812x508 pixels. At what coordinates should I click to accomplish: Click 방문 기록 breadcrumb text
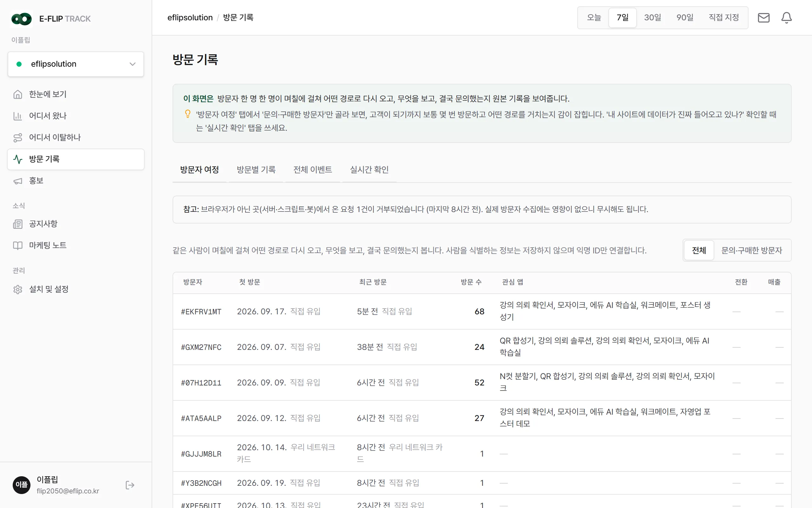[x=238, y=17]
